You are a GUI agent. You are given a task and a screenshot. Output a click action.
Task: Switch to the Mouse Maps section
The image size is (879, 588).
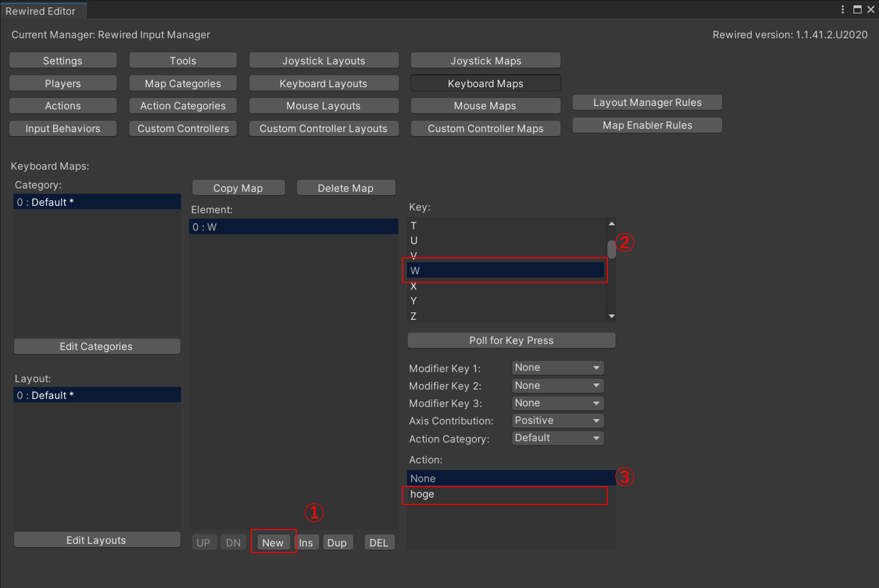(484, 106)
